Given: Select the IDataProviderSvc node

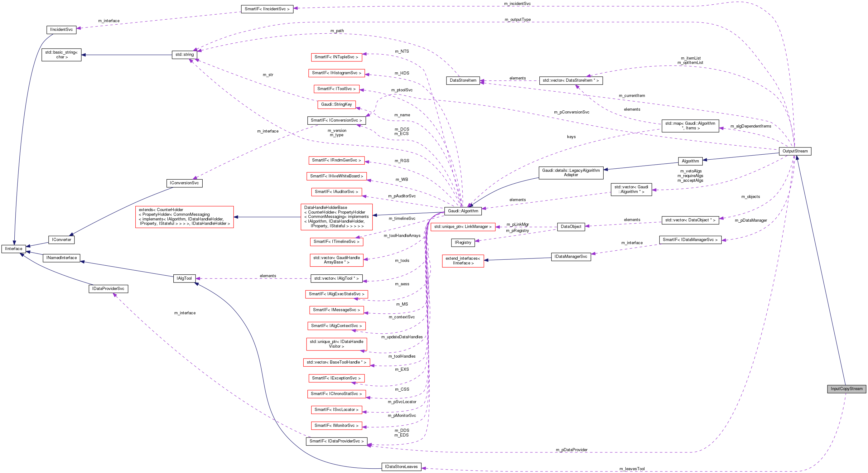Looking at the screenshot, I should click(109, 289).
